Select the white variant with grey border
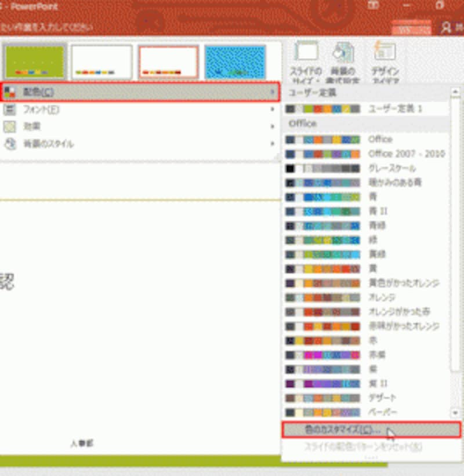 coord(101,61)
